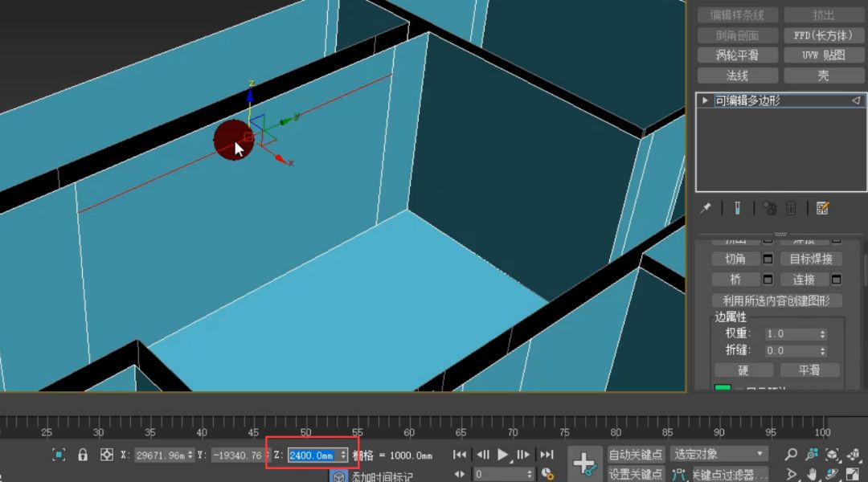The image size is (868, 482).
Task: Apply the UVW 贴图 modifier
Action: click(x=824, y=55)
